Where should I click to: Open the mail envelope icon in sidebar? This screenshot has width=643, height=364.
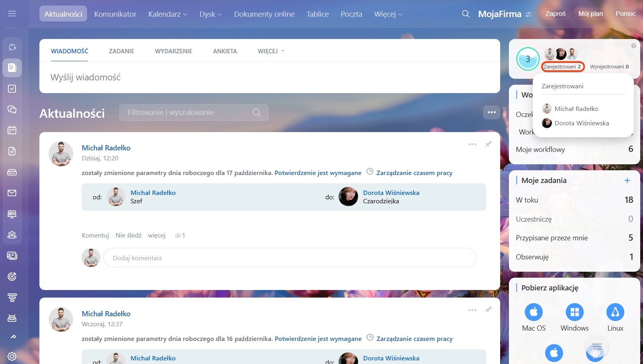pos(12,193)
